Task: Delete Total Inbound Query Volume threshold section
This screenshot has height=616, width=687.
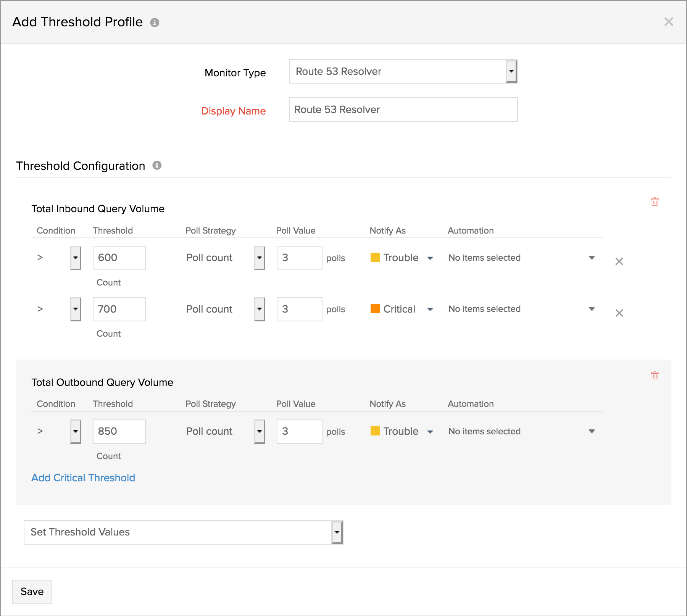Action: pyautogui.click(x=655, y=202)
